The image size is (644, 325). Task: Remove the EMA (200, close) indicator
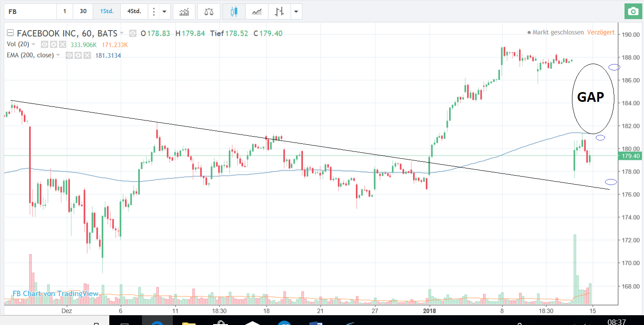(87, 55)
